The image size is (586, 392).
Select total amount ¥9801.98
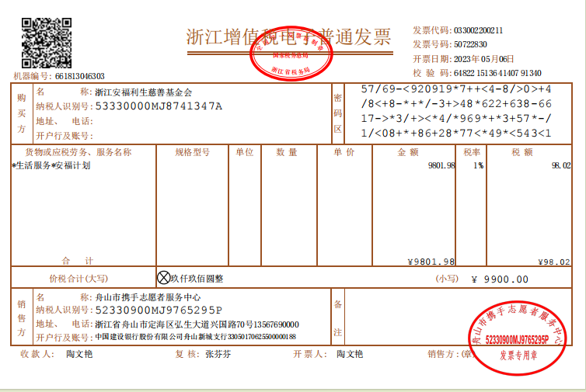431,262
